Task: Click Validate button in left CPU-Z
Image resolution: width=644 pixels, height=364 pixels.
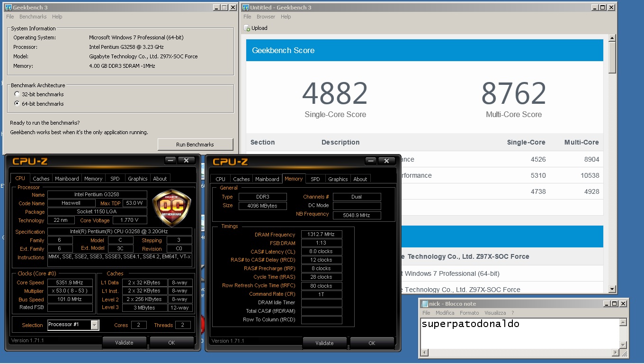Action: coord(125,343)
